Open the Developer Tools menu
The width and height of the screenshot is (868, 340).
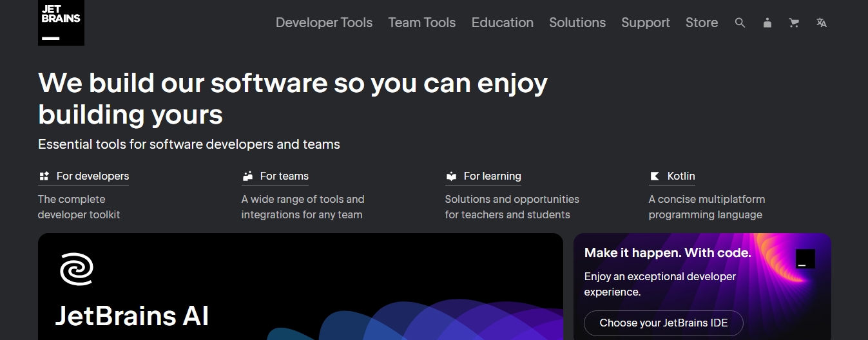pos(324,23)
